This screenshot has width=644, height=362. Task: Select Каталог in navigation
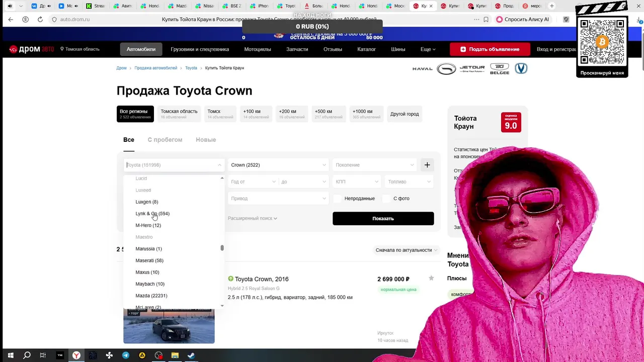[366, 49]
